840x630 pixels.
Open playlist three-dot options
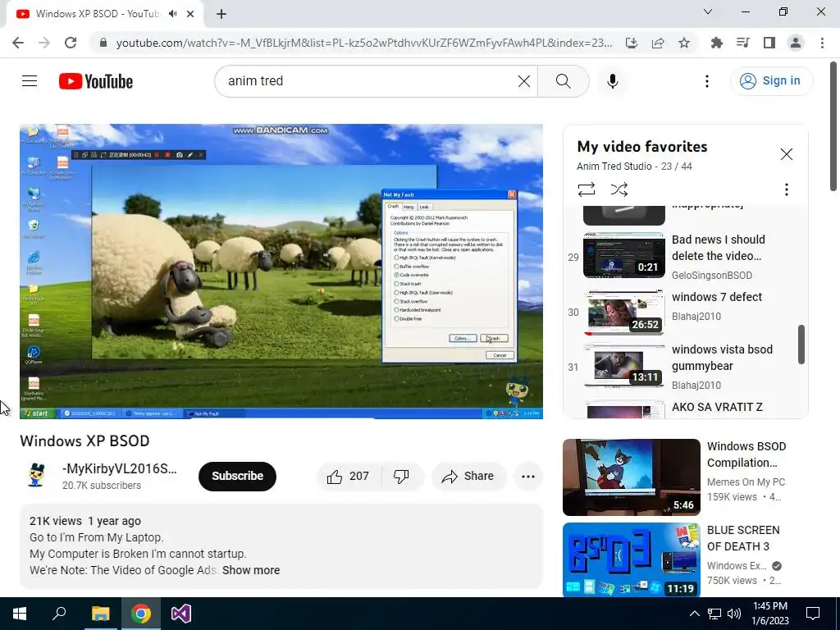tap(786, 189)
